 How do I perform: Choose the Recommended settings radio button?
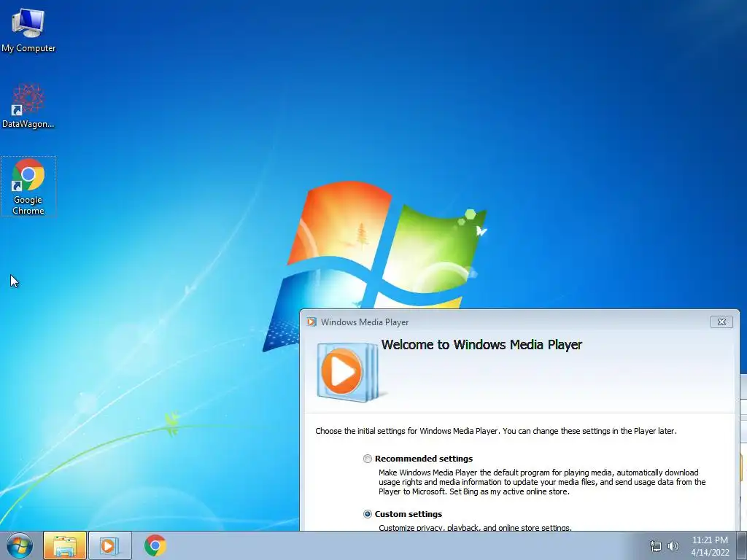pos(368,459)
